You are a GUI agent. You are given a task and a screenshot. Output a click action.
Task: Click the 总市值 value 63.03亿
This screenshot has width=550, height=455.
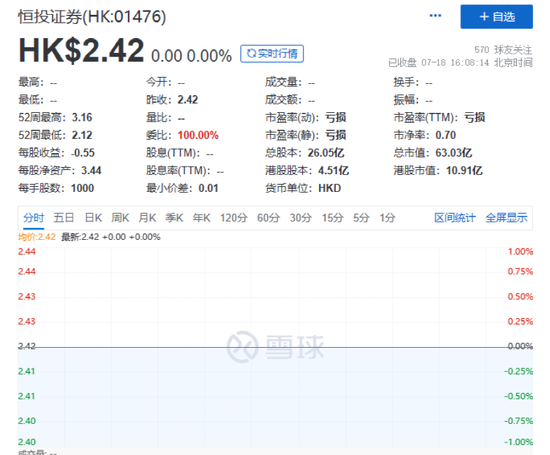pyautogui.click(x=454, y=153)
